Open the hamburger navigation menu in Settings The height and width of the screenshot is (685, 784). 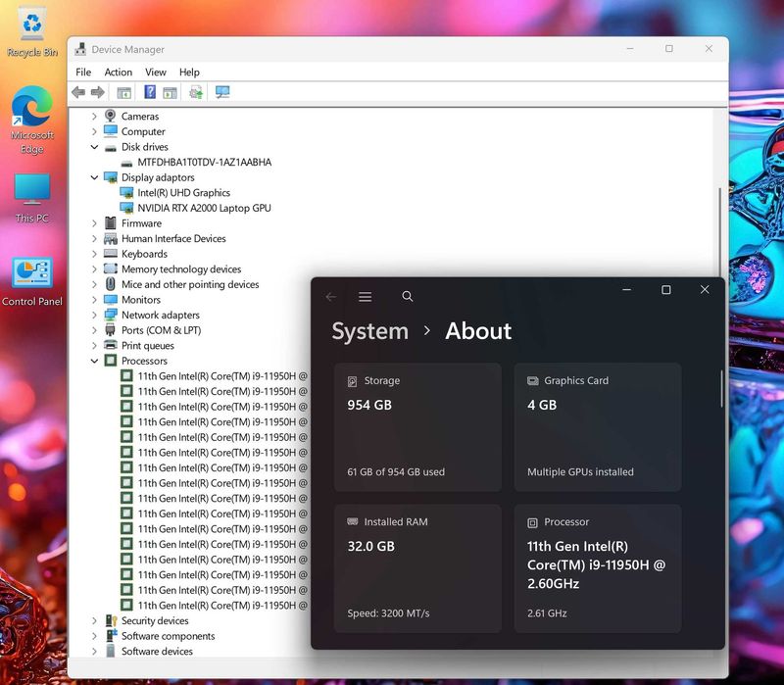(365, 297)
